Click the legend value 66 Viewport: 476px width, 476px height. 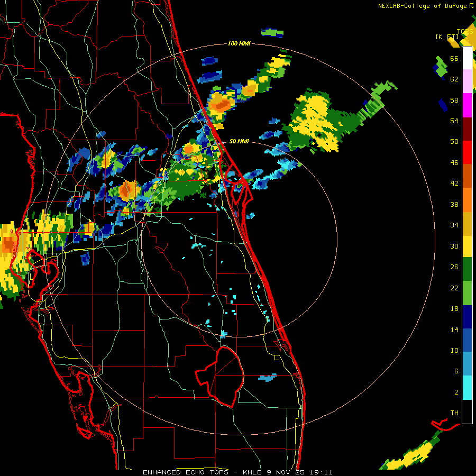[454, 58]
